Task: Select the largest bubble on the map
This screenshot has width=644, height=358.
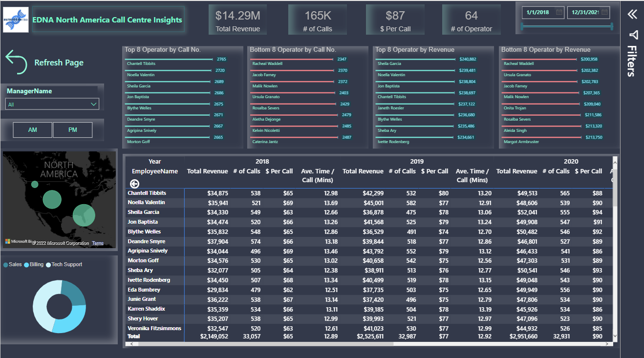Action: click(x=84, y=215)
